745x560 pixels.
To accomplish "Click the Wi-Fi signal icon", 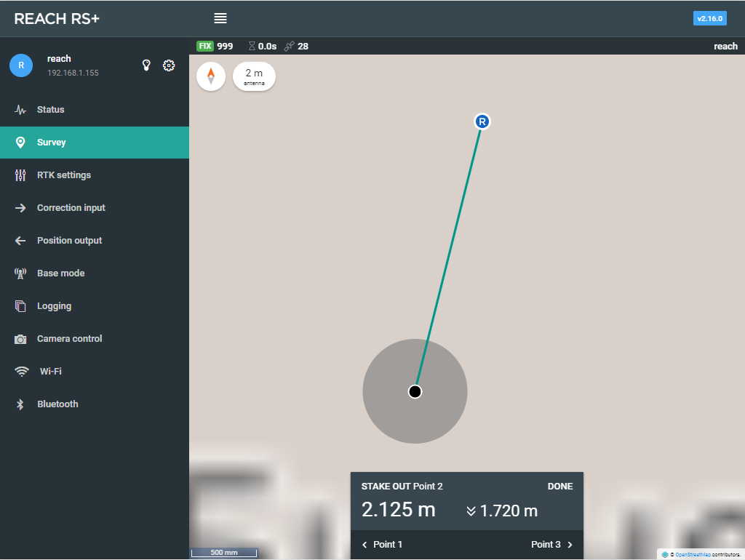I will click(21, 372).
